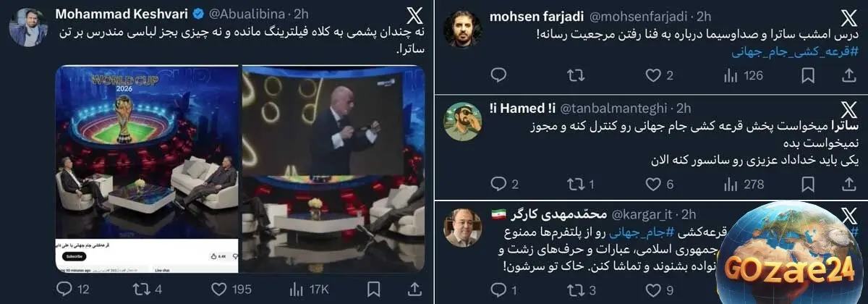The height and width of the screenshot is (304, 868).
Task: Reply to Hamed's tweet
Action: 503,184
